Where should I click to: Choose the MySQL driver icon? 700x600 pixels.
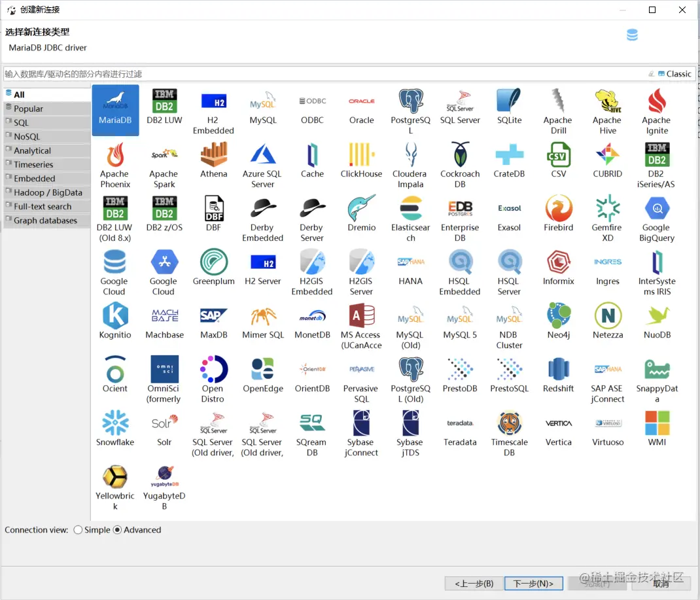click(263, 101)
